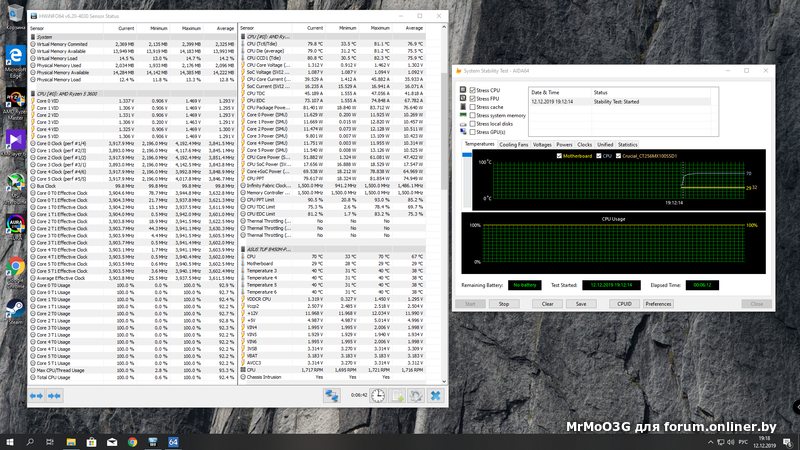Enable Stress system memory checkbox
The image size is (800, 450).
473,115
